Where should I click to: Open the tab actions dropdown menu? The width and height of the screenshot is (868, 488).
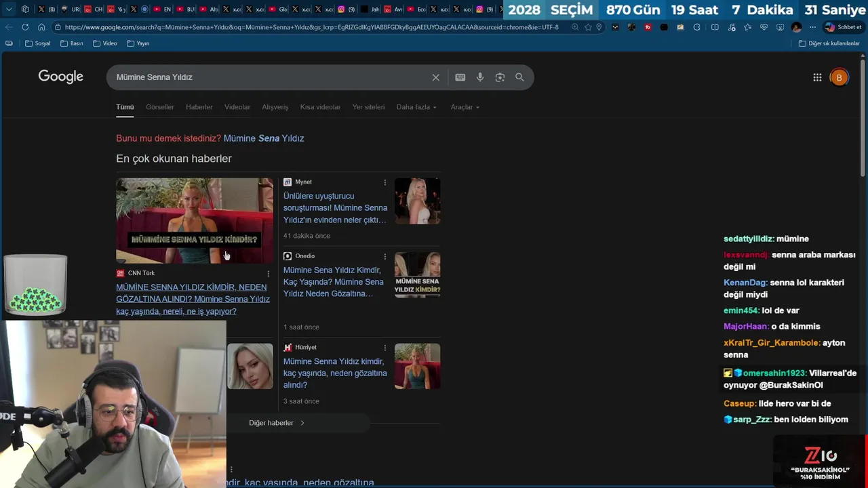pos(9,9)
